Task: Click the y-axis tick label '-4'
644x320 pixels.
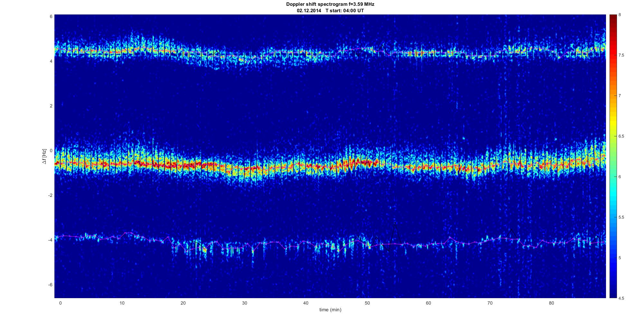Action: point(50,240)
